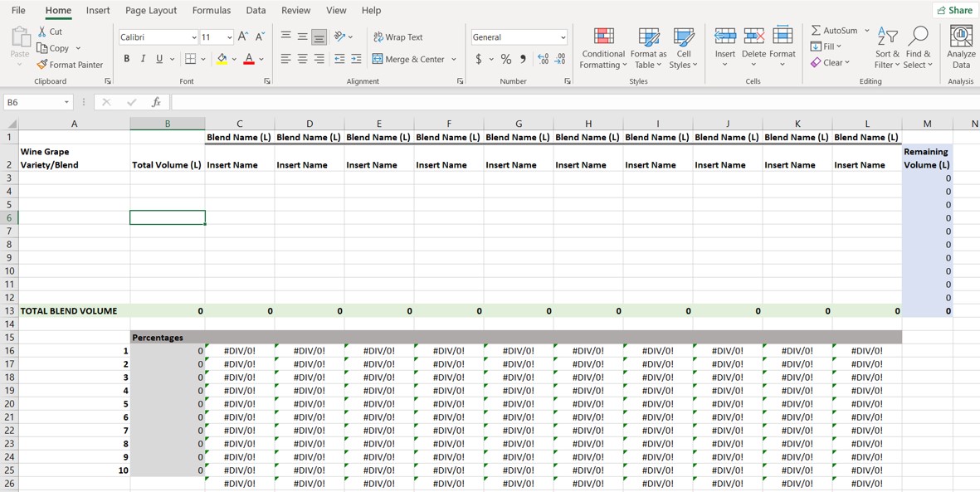Image resolution: width=980 pixels, height=492 pixels.
Task: Decrease font size with the smaller A
Action: pyautogui.click(x=260, y=37)
